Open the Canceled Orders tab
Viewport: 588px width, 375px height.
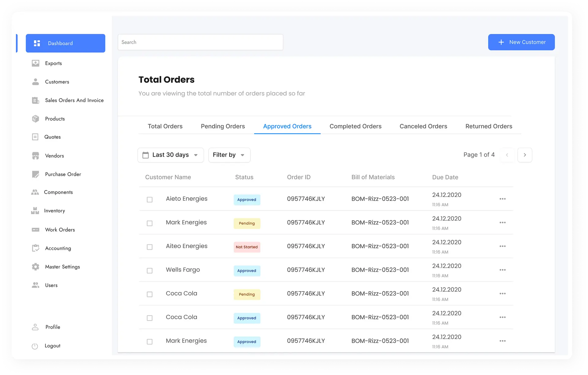(x=423, y=126)
